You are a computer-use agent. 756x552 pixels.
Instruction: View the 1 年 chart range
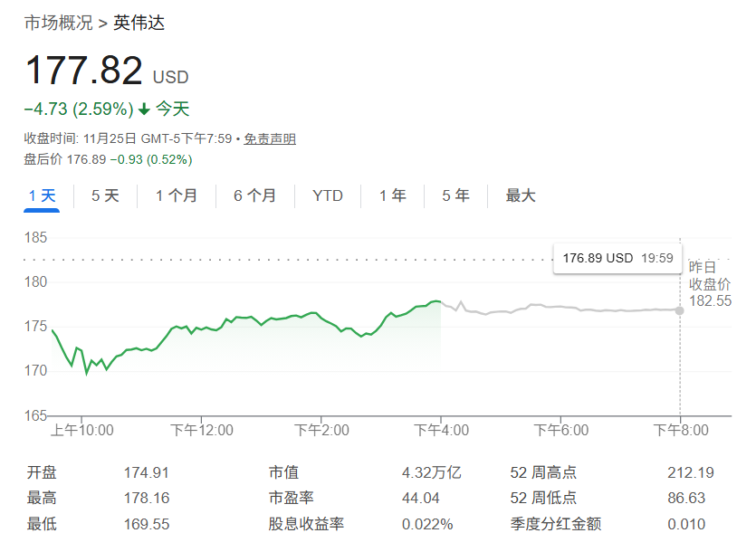coord(392,195)
